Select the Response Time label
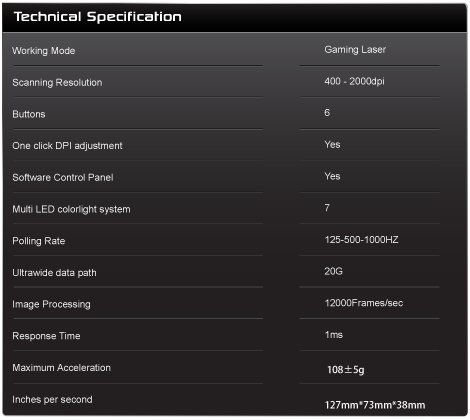Viewport: 470px width, 420px height. (x=46, y=336)
